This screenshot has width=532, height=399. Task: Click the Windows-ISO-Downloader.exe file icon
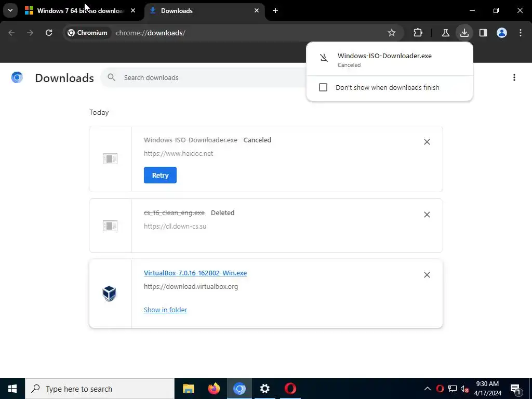click(110, 158)
